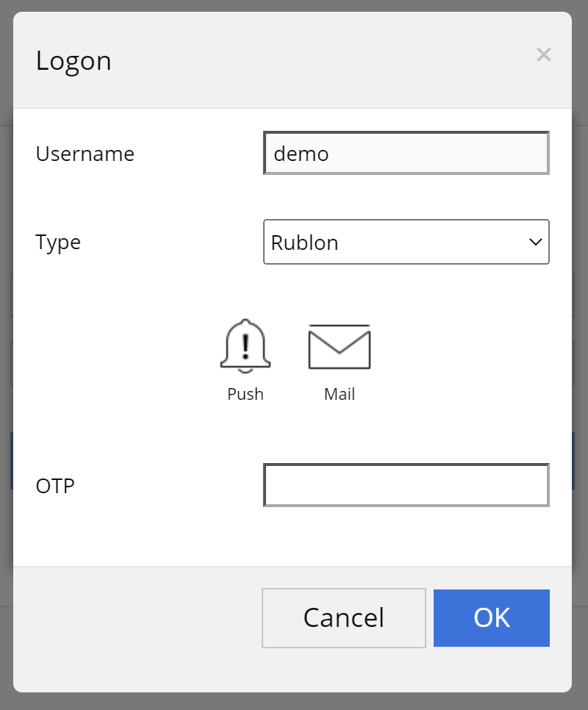Screen dimensions: 588x710
Task: Click the 'Mail' text label
Action: coord(339,394)
